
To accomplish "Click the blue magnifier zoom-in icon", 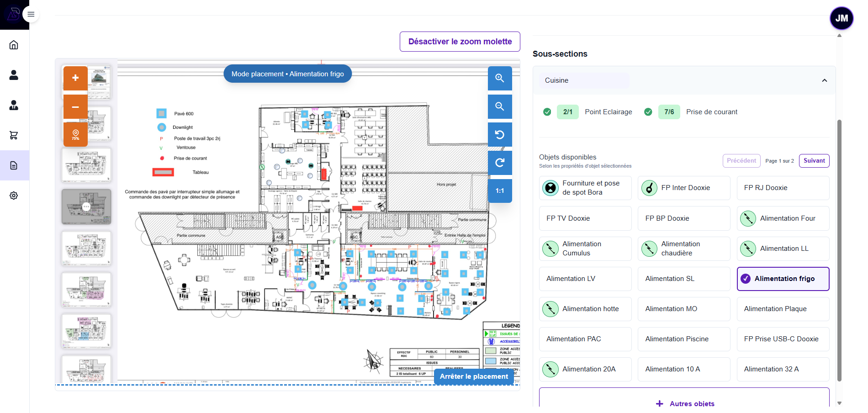I will pos(500,78).
